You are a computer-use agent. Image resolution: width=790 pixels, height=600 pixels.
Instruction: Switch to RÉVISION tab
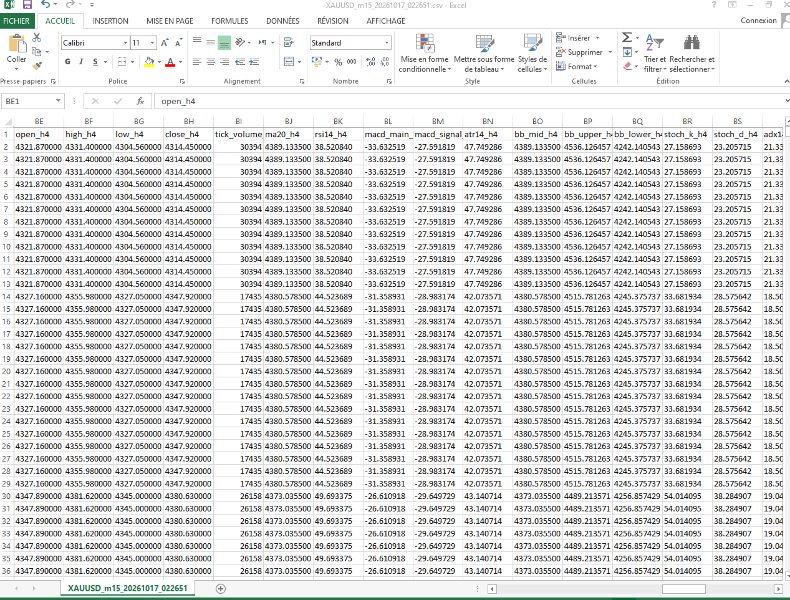coord(333,21)
